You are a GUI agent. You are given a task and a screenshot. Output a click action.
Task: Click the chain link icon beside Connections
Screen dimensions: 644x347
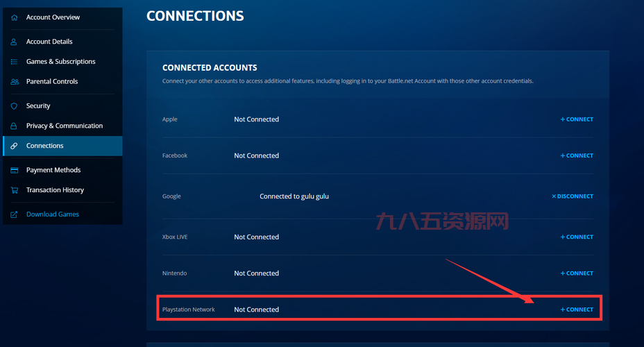coord(14,146)
